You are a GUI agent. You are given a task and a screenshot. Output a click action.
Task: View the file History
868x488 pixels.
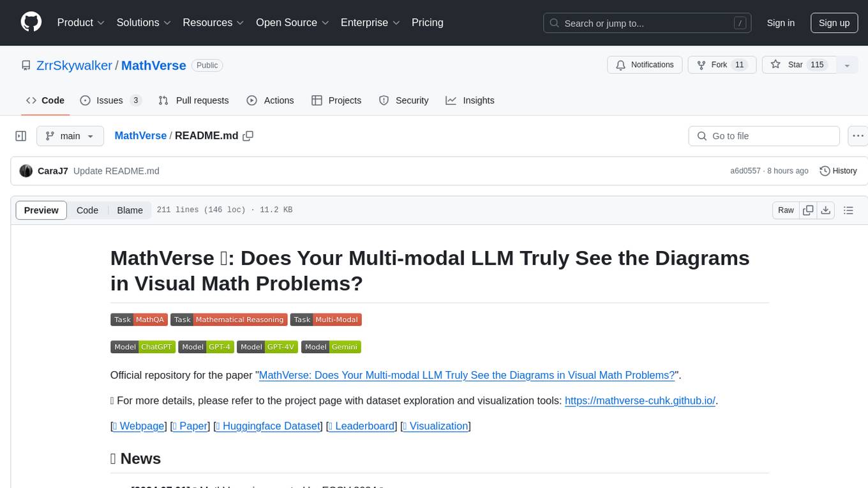838,171
